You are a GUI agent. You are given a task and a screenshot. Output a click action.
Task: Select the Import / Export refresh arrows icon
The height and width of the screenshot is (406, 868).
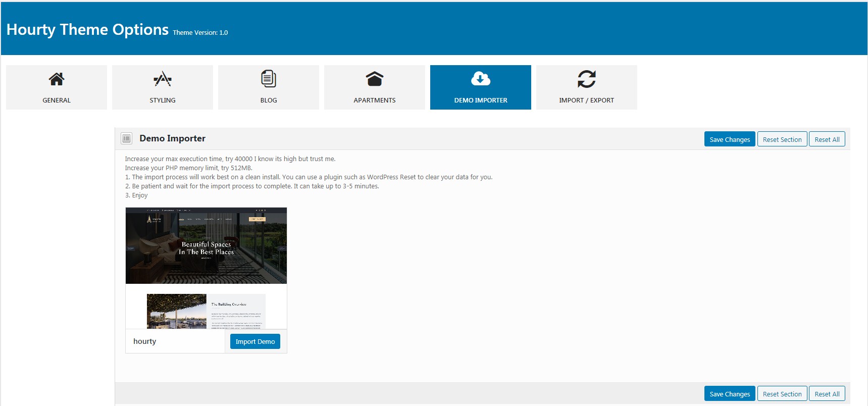pyautogui.click(x=587, y=79)
